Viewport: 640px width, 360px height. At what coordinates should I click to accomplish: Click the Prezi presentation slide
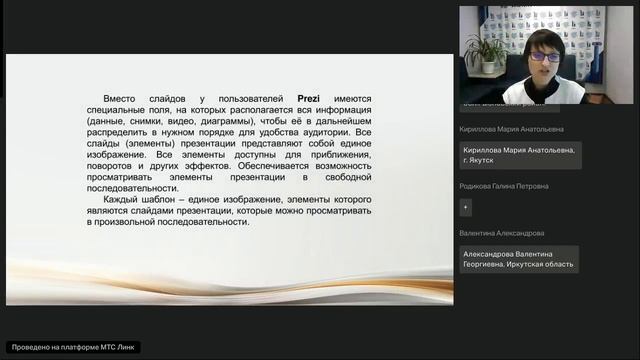(x=229, y=180)
